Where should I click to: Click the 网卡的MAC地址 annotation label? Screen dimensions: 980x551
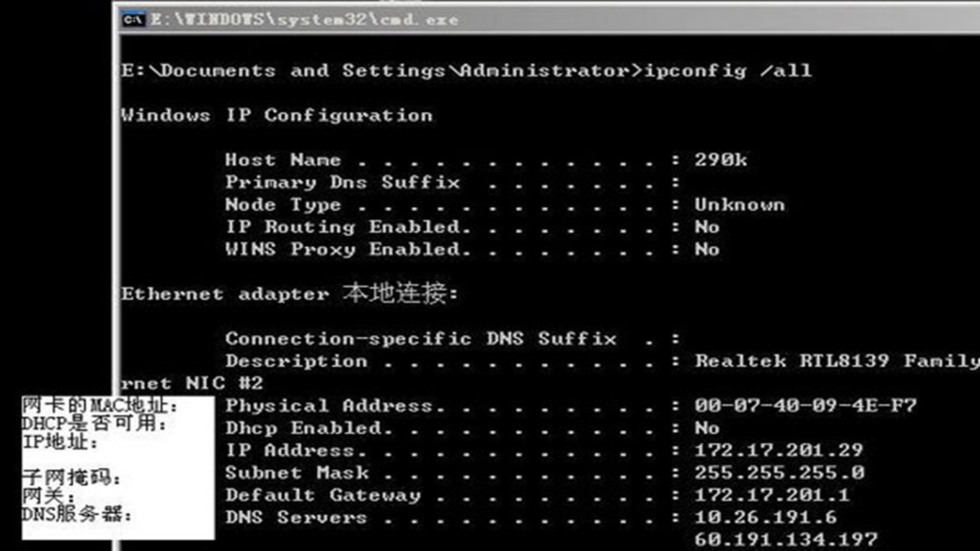click(100, 406)
